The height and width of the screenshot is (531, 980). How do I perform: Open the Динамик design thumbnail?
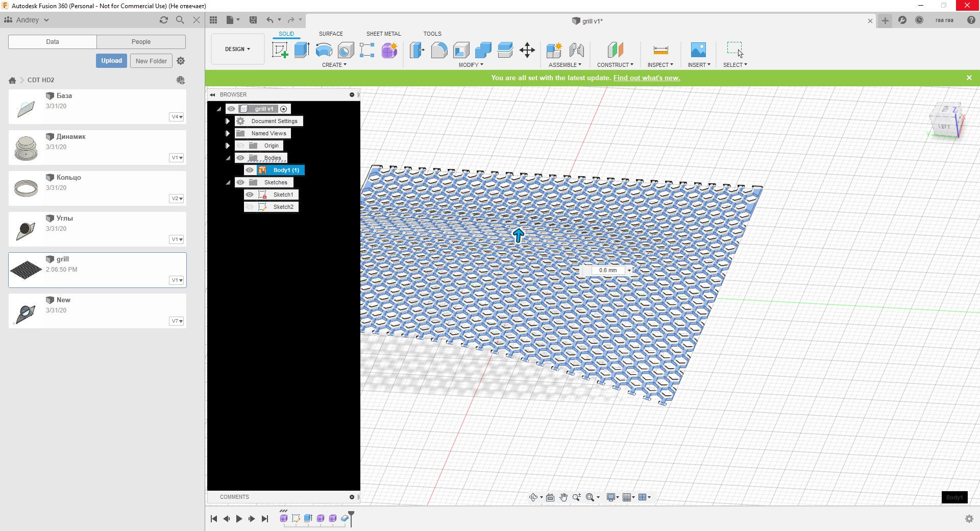click(x=26, y=148)
